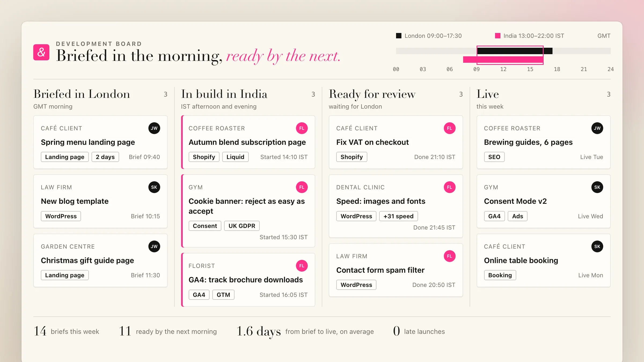Click the UK GDPR tag
Viewport: 644px width, 362px height.
(x=242, y=226)
